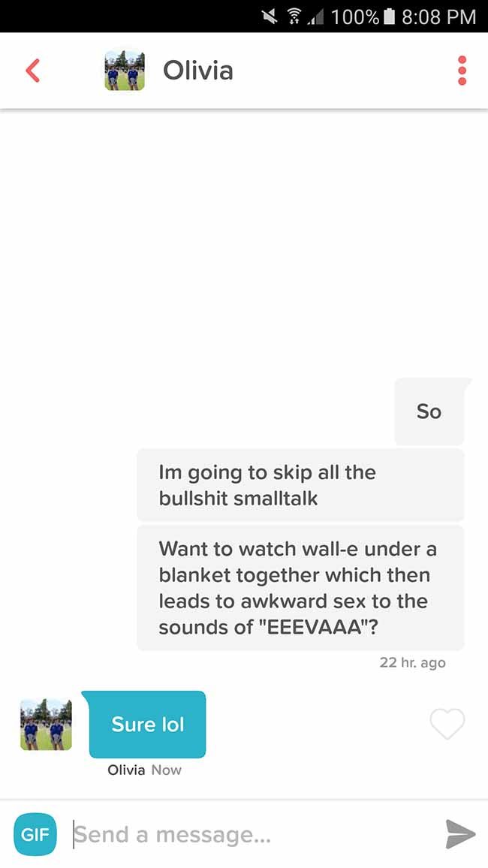The image size is (488, 868).
Task: Tap the '22 hr. ago' timestamp
Action: (x=412, y=662)
